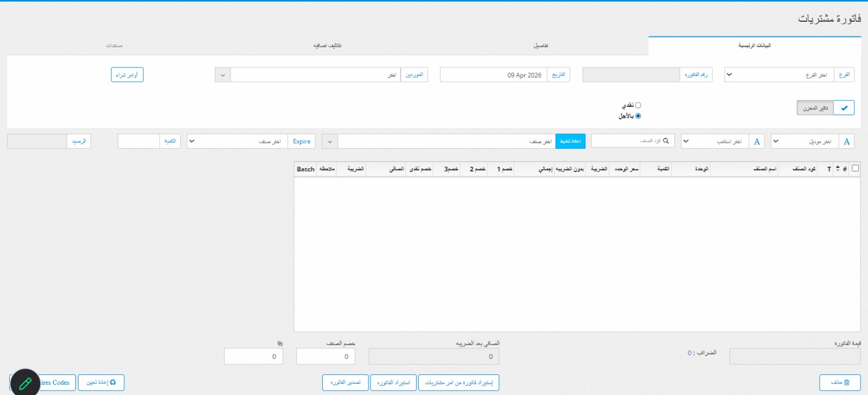Viewport: 868px width, 395px height.
Task: Open the اختر موديل model dropdown
Action: 805,142
